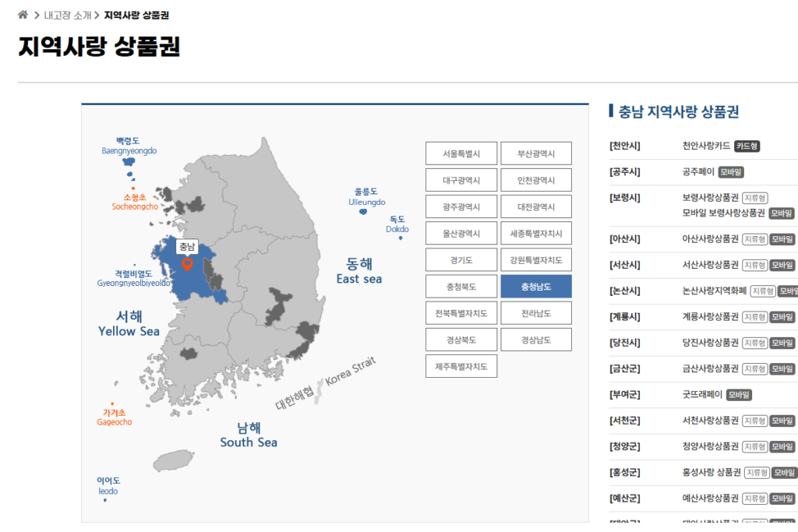Image resolution: width=798 pixels, height=532 pixels.
Task: Click the 지역사랑 상품권 breadcrumb entry
Action: [137, 14]
